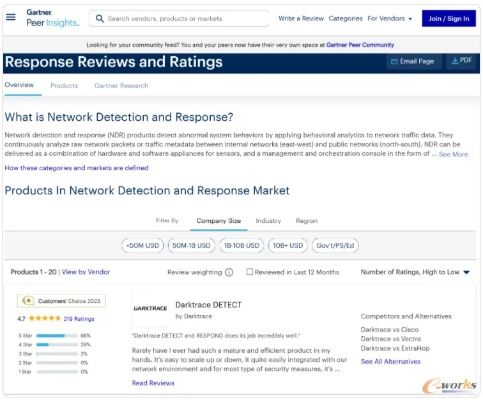Open How these categories are defined link
This screenshot has width=483, height=400.
[x=76, y=168]
